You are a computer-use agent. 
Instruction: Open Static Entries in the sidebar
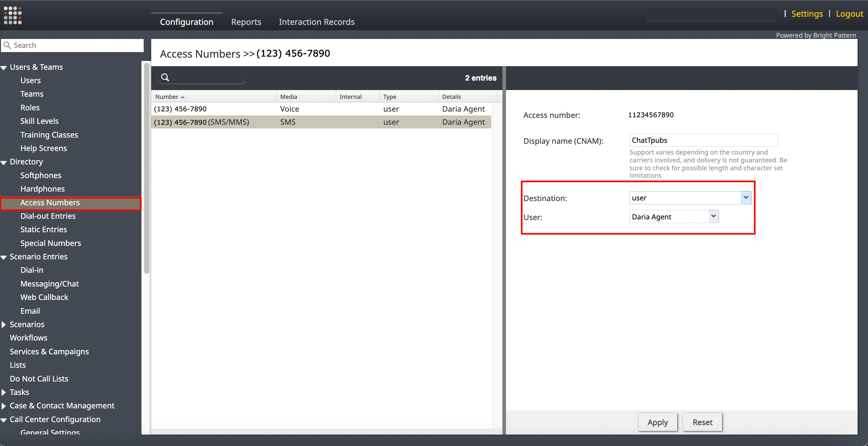pos(44,230)
